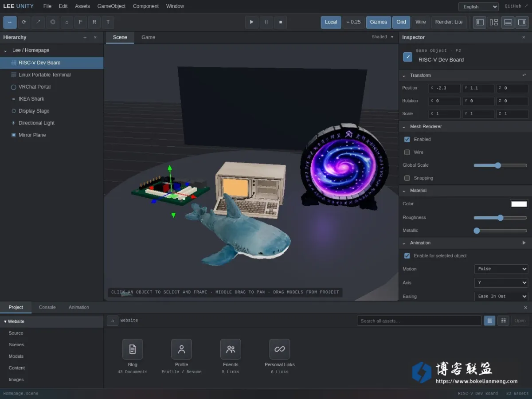This screenshot has width=532, height=399.
Task: Pause playback with the pause button
Action: (x=266, y=22)
